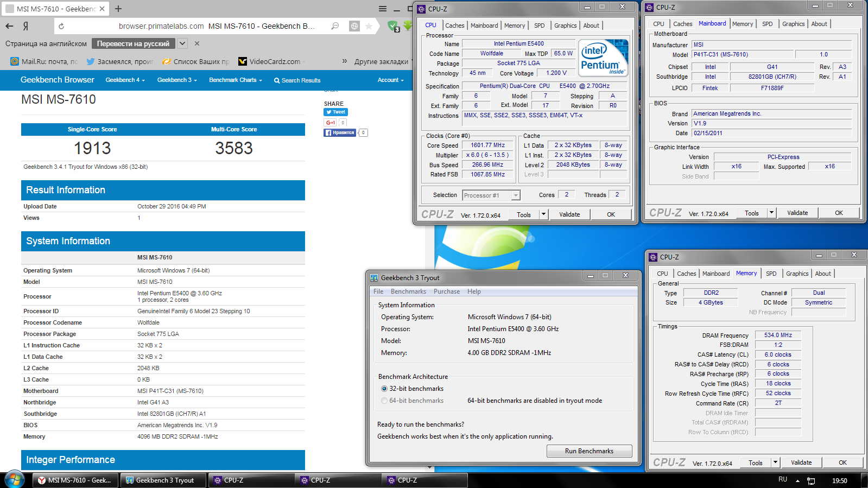Open the green shield protection extension
This screenshot has height=488, width=868.
tap(393, 26)
